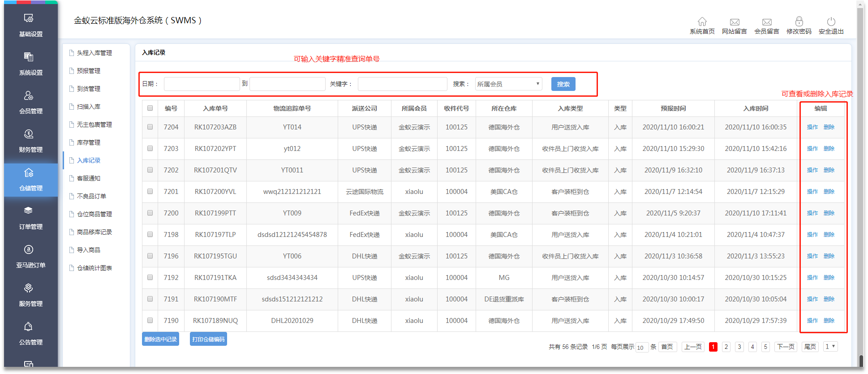Select 扫描入库 menu item
Viewport: 868px width, 374px height.
(x=89, y=107)
